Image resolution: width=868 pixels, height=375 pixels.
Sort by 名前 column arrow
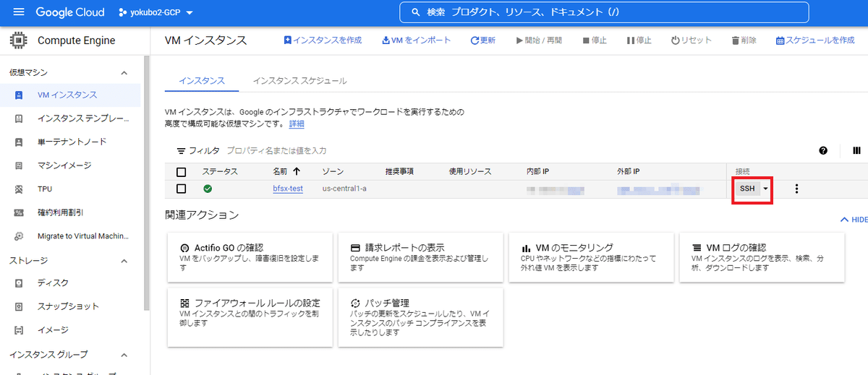coord(297,172)
